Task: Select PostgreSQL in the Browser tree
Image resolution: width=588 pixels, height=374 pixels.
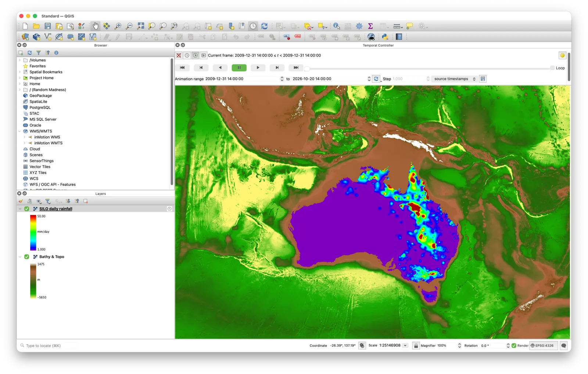Action: click(x=40, y=108)
